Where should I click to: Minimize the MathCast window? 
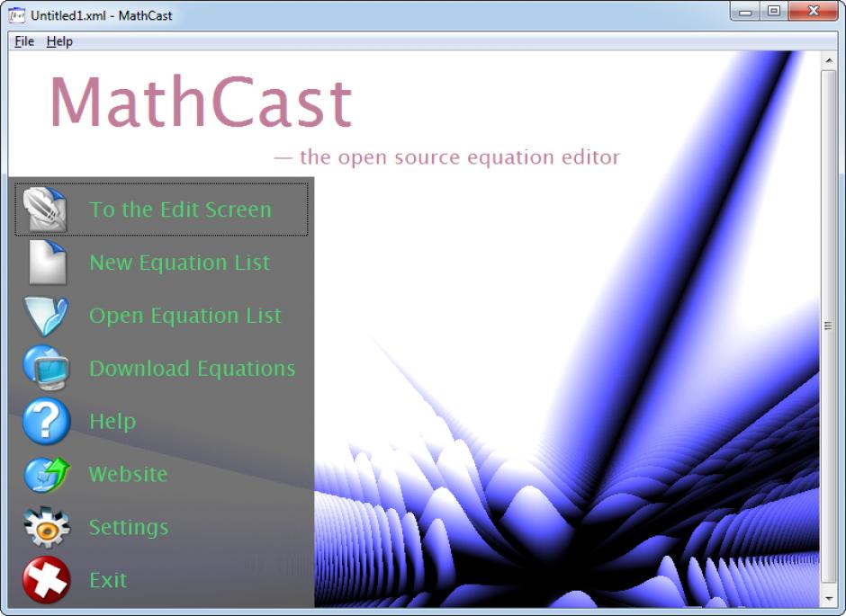pyautogui.click(x=745, y=12)
